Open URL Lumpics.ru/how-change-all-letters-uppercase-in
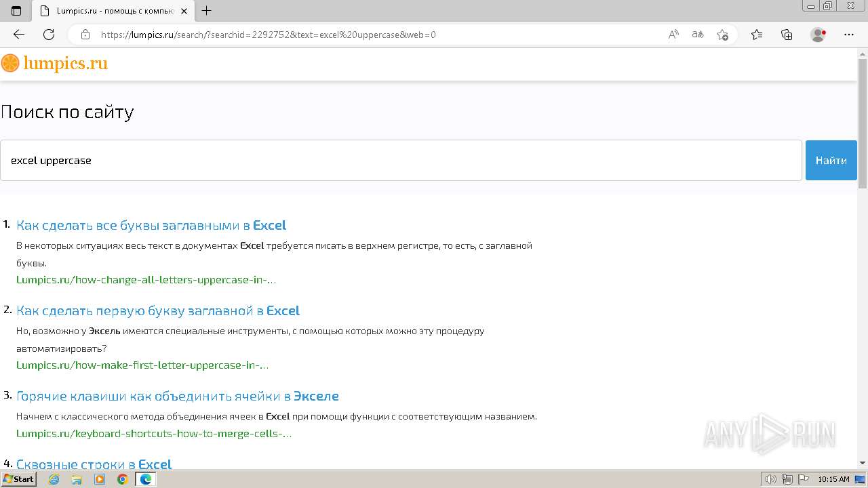This screenshot has width=868, height=488. 146,279
